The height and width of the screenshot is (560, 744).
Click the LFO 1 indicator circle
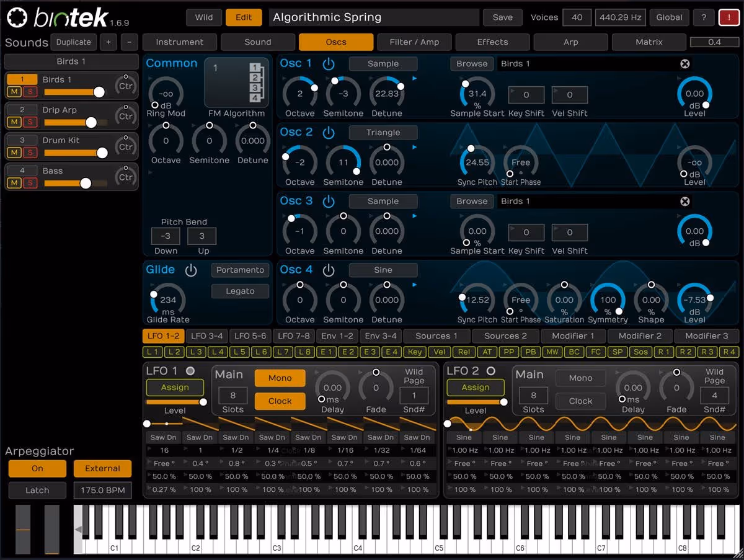click(x=190, y=371)
